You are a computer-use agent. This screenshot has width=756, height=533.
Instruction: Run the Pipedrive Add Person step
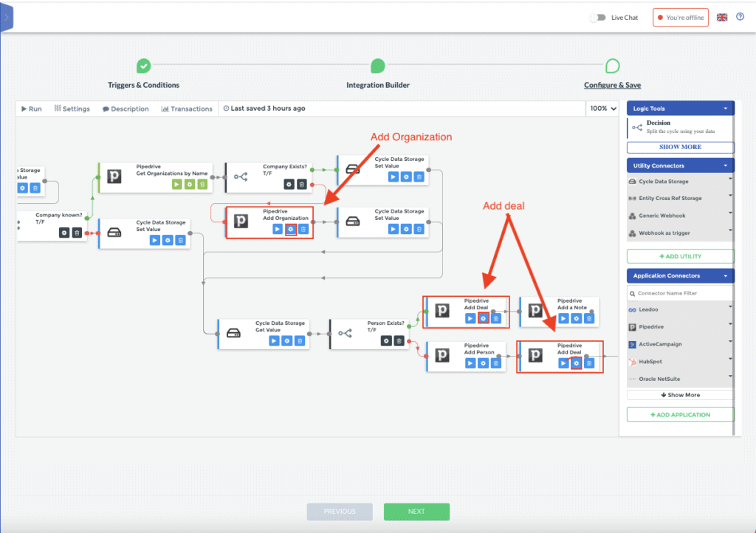click(x=470, y=363)
